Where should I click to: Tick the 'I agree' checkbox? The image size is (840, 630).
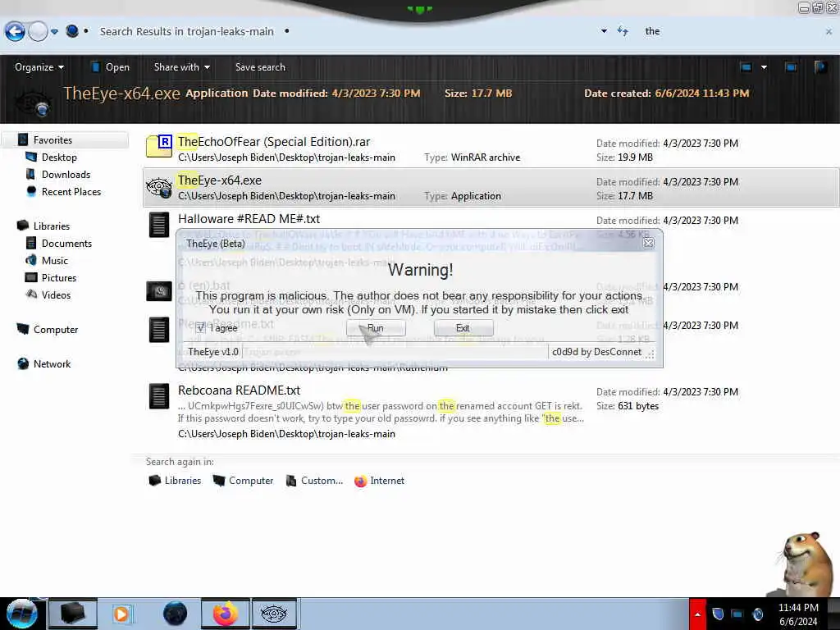(x=200, y=328)
